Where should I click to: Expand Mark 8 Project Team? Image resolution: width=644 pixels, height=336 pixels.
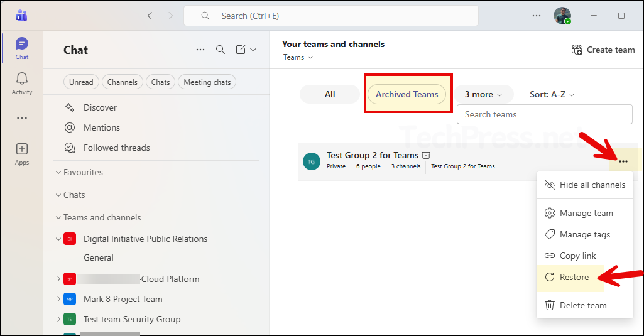point(58,299)
